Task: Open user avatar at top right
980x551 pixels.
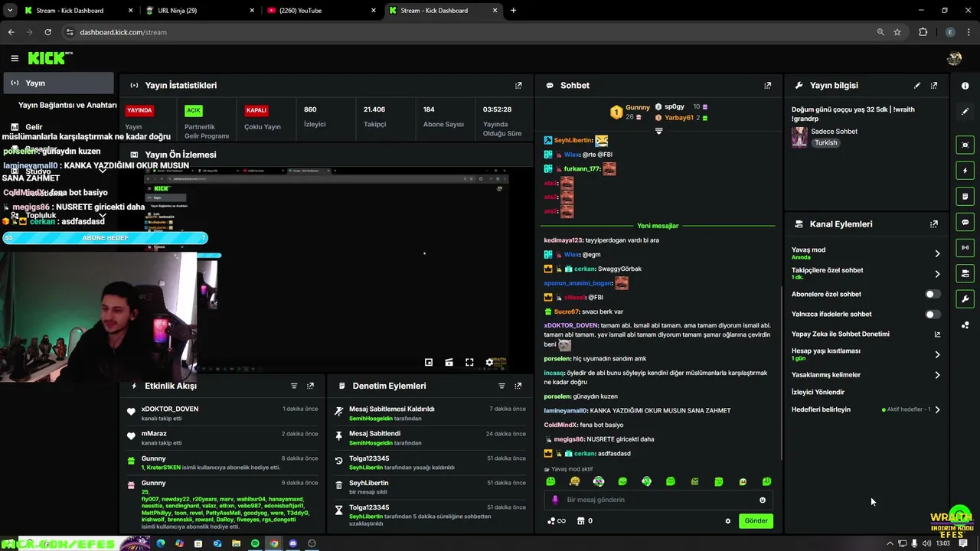Action: pyautogui.click(x=954, y=58)
